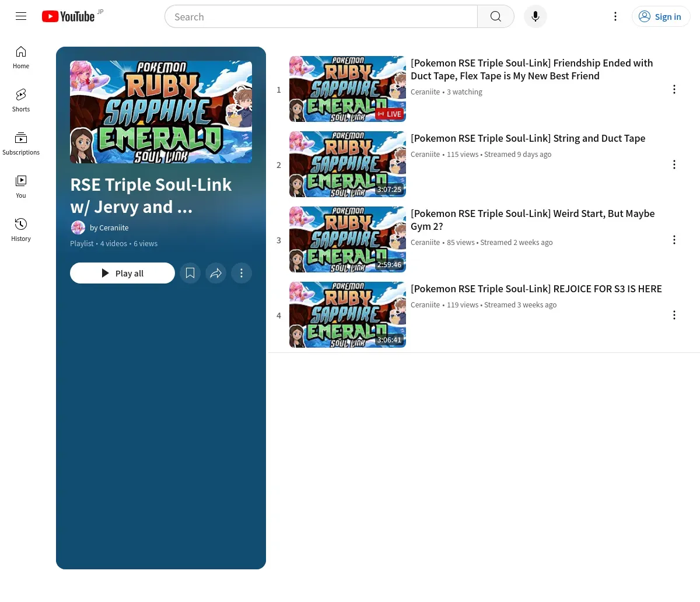Click the playlist cover thumbnail
Viewport: 700px width, 602px height.
point(161,112)
